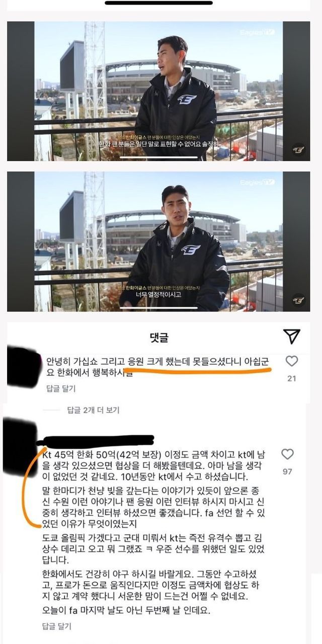Reply to the second comment via 답글 달기
The image size is (322, 644).
[56, 626]
